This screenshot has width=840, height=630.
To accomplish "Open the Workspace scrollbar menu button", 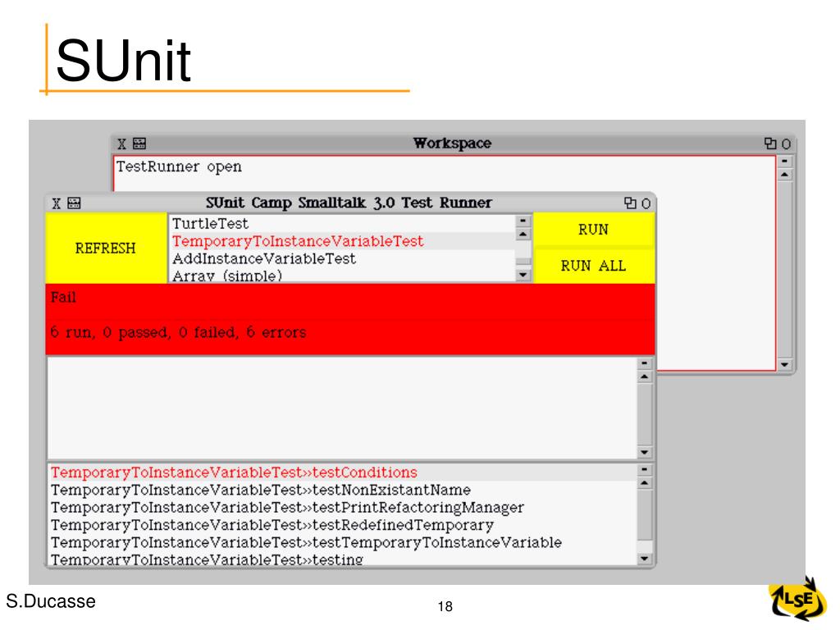I will (785, 161).
